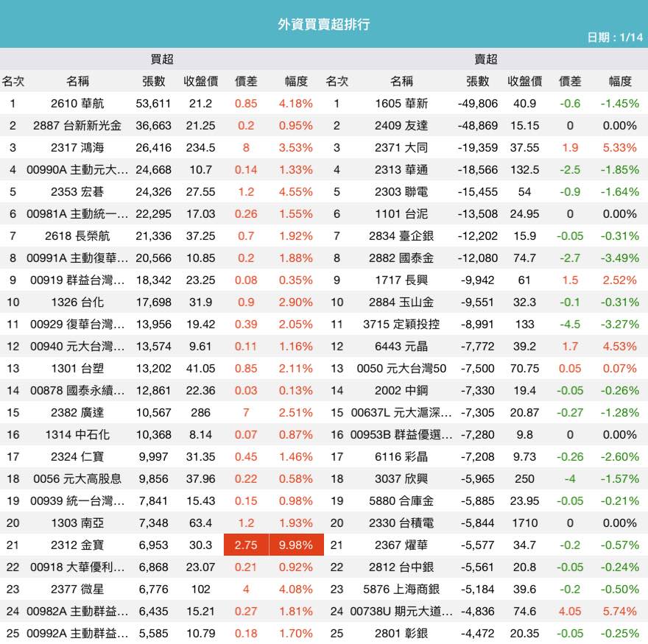The image size is (648, 644).
Task: Select the 2371 大同 stock name
Action: pyautogui.click(x=401, y=147)
